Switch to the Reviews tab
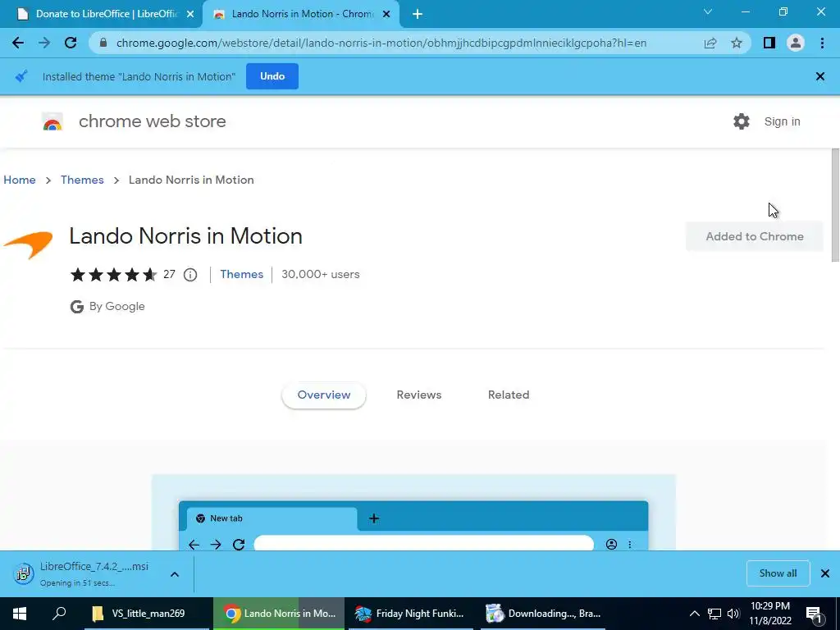This screenshot has height=630, width=840. tap(419, 395)
